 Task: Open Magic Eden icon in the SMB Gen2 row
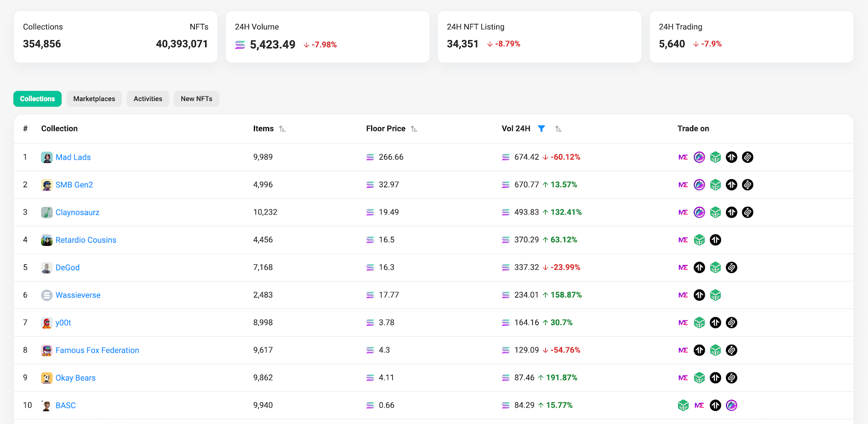click(x=683, y=185)
